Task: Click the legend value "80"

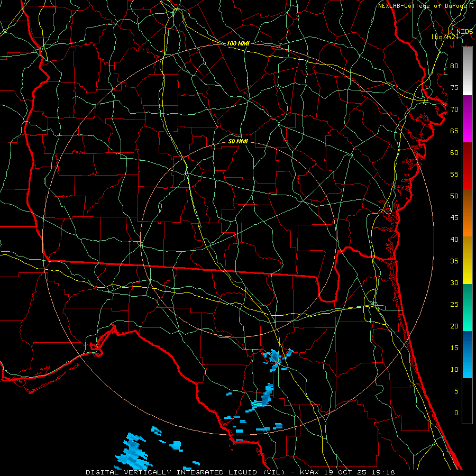Action: (x=454, y=66)
